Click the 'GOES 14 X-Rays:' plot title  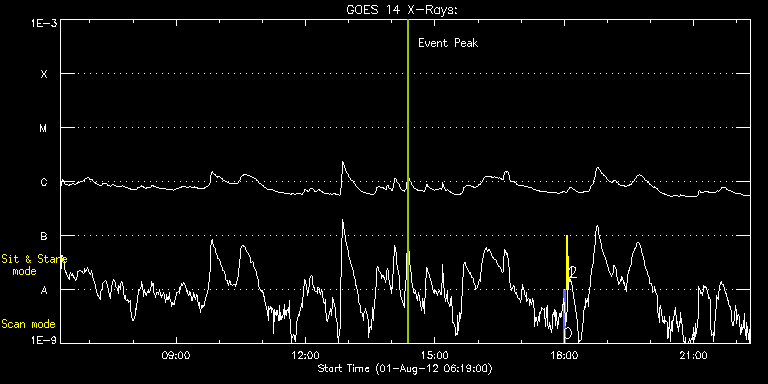point(402,10)
